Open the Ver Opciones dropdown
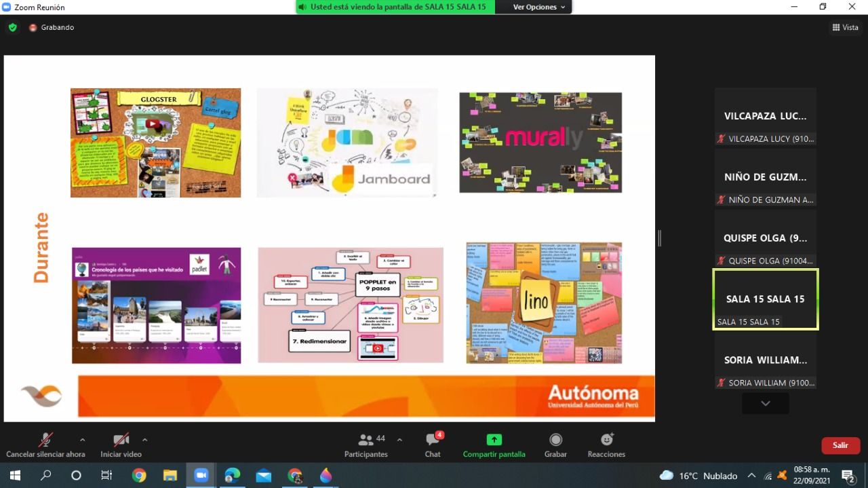The image size is (868, 488). [539, 7]
